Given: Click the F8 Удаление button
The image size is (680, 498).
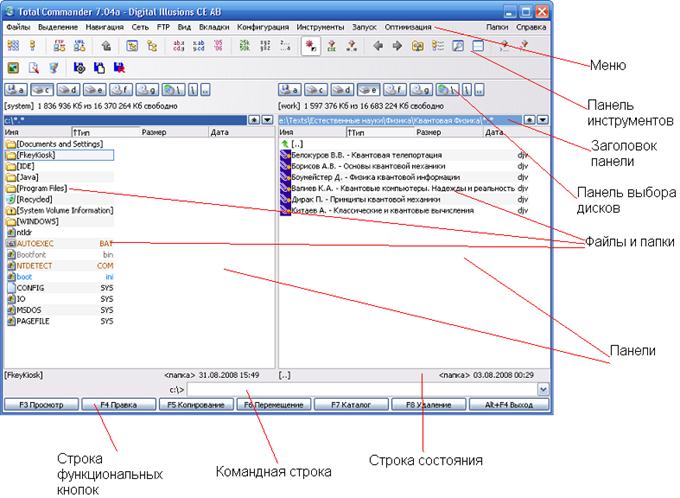Looking at the screenshot, I should point(428,405).
